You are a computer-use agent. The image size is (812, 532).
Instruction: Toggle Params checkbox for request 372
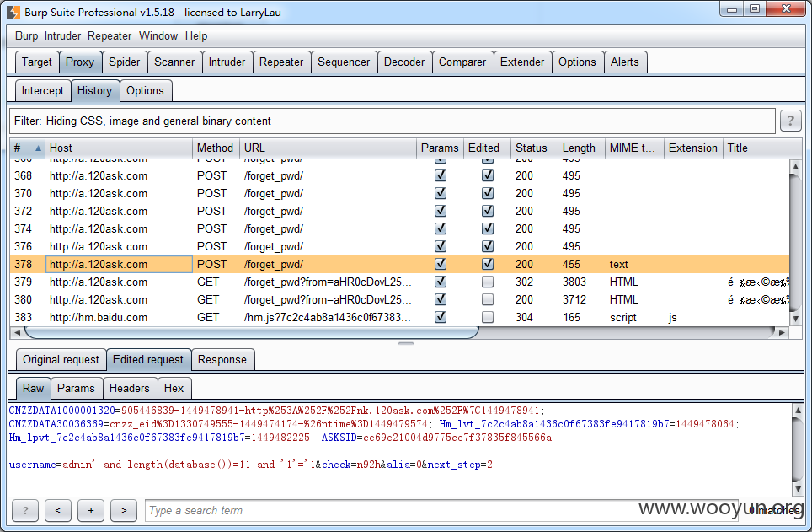[441, 211]
